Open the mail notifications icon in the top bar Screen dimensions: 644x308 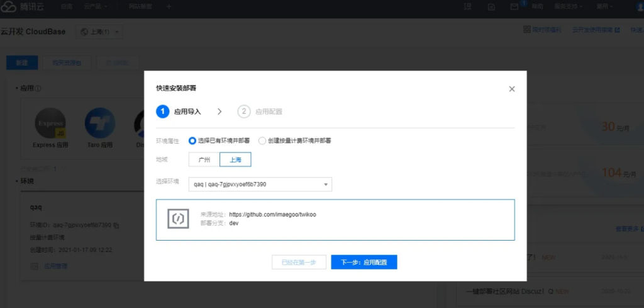514,6
